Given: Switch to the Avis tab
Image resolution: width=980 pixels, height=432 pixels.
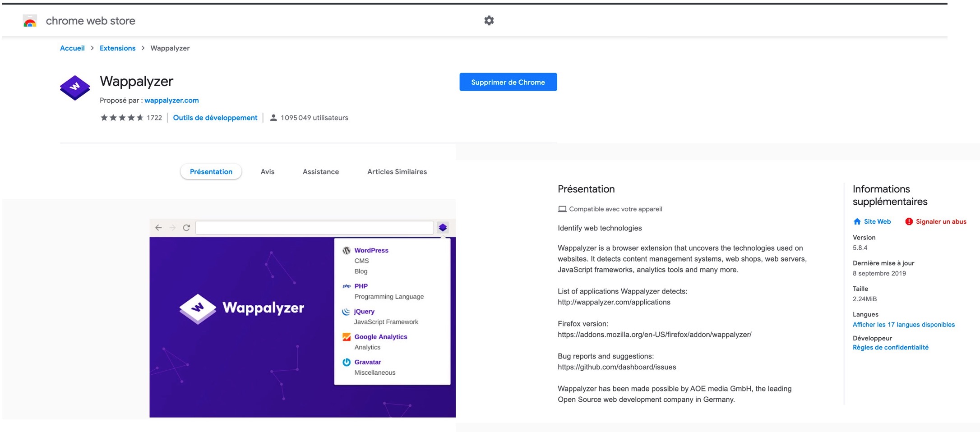Looking at the screenshot, I should click(x=267, y=172).
